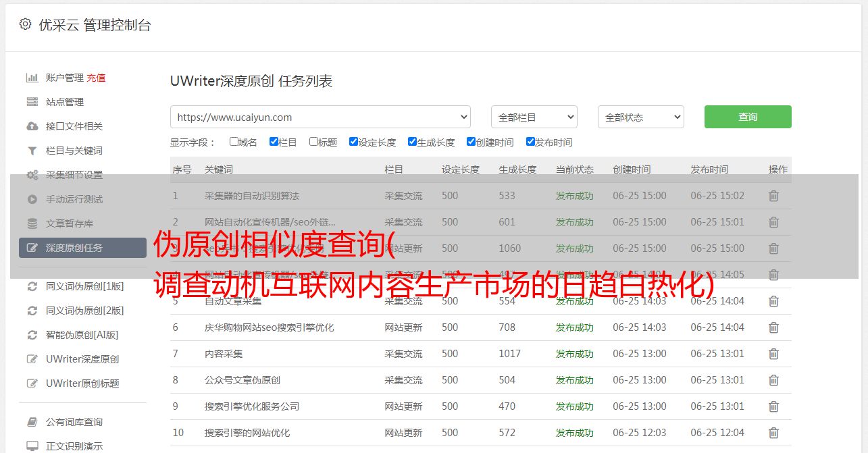Click the red 充值 link
Image resolution: width=868 pixels, height=453 pixels.
click(x=96, y=78)
